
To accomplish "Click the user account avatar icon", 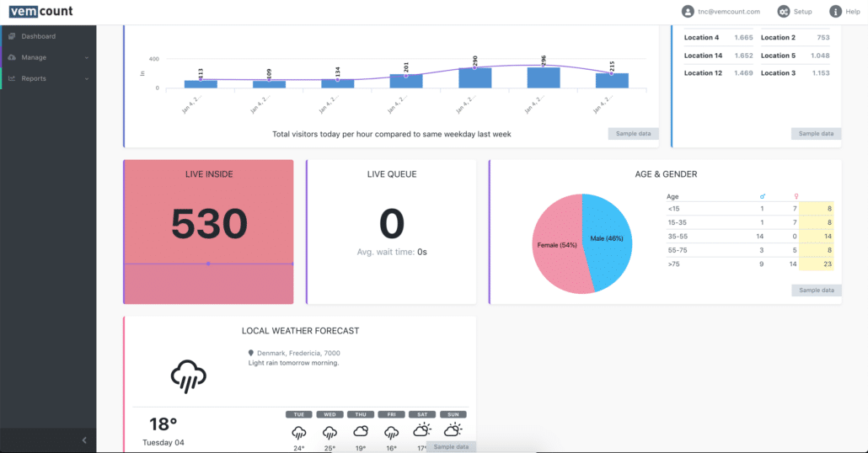I will point(688,11).
